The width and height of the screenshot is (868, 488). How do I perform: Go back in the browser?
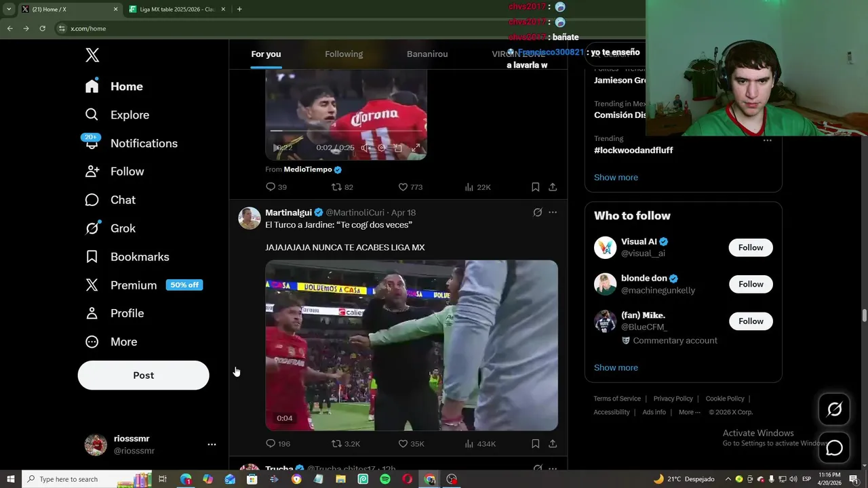(9, 28)
